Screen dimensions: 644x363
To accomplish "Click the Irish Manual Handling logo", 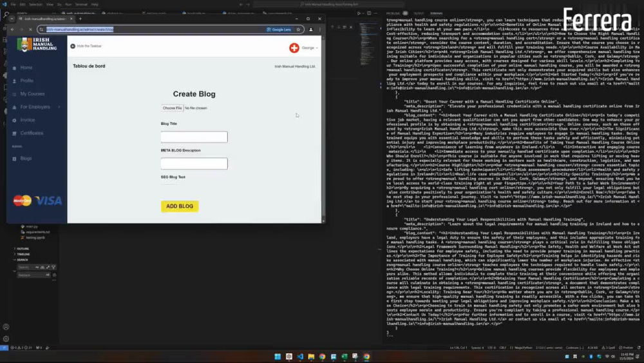I will [x=37, y=44].
